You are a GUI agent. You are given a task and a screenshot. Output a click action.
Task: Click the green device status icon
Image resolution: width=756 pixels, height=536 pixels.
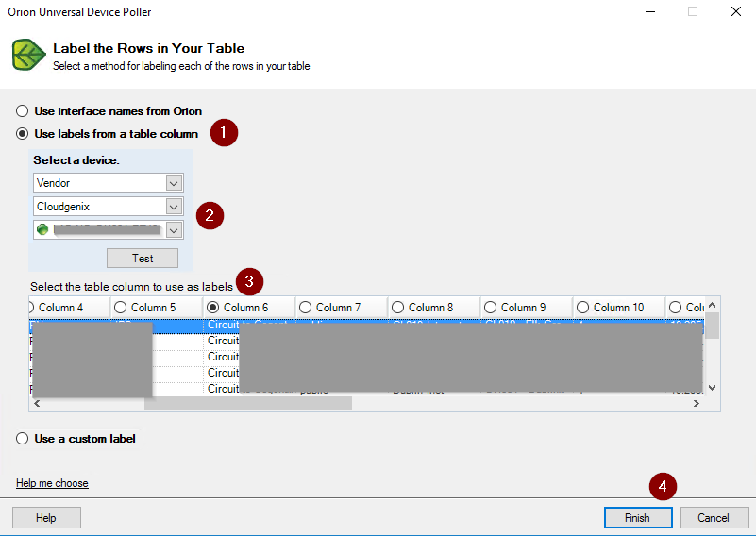point(42,230)
